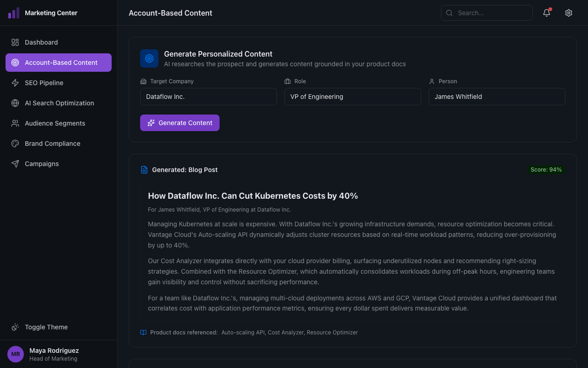588x368 pixels.
Task: Click the SEO Pipeline lightning icon
Action: 15,83
